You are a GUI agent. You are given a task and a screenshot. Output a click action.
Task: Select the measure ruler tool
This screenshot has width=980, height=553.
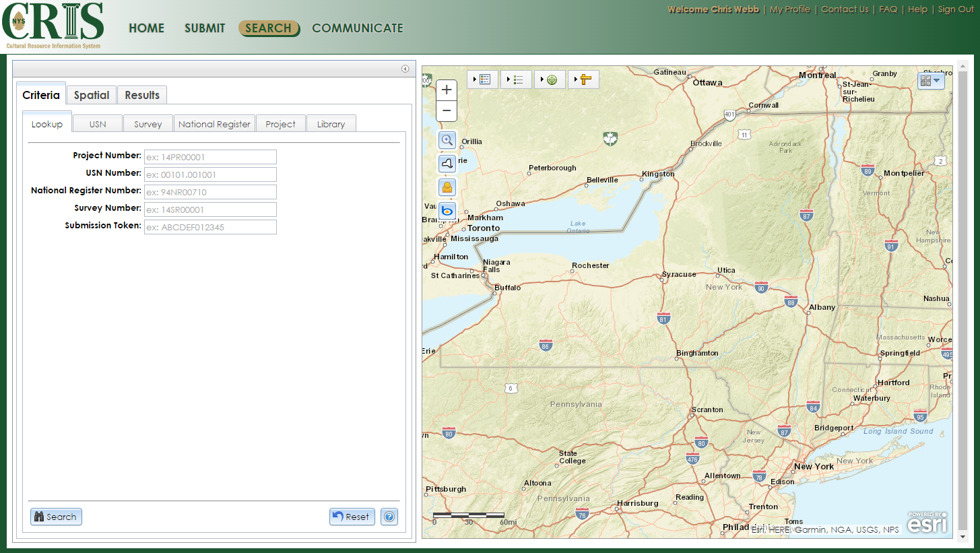tap(585, 79)
